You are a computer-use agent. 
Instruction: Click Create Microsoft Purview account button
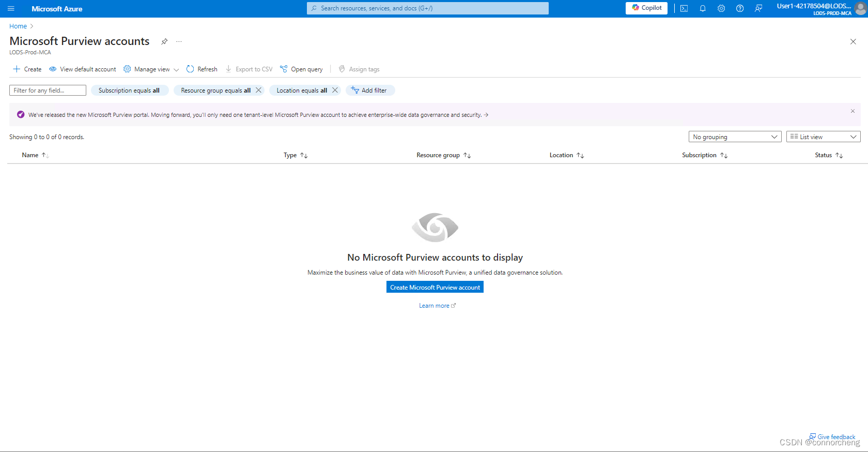(435, 288)
